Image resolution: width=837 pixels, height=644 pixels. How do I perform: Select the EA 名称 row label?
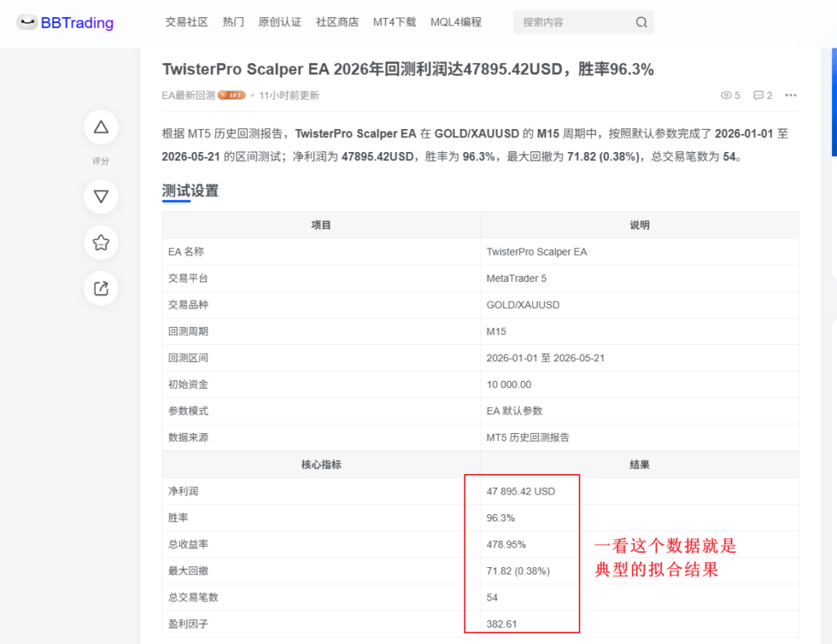pos(186,252)
